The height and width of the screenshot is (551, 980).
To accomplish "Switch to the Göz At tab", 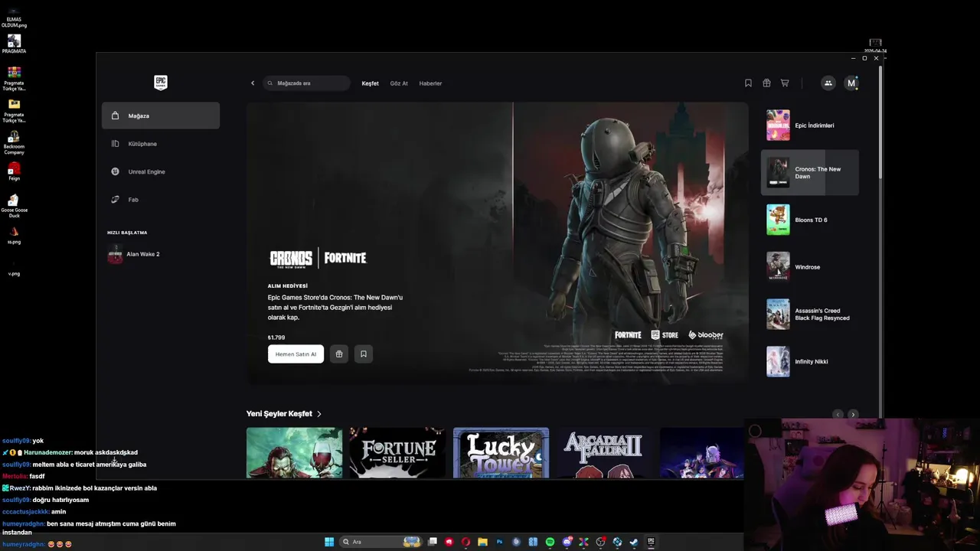I will (399, 83).
